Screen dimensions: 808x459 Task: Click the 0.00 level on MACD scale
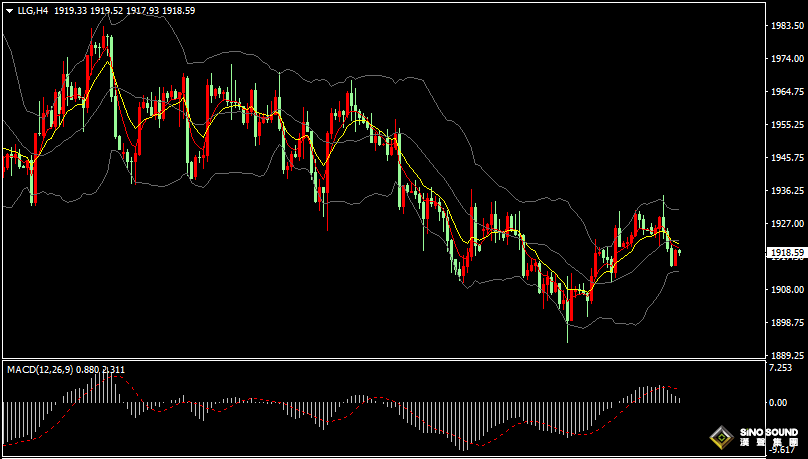(x=777, y=402)
